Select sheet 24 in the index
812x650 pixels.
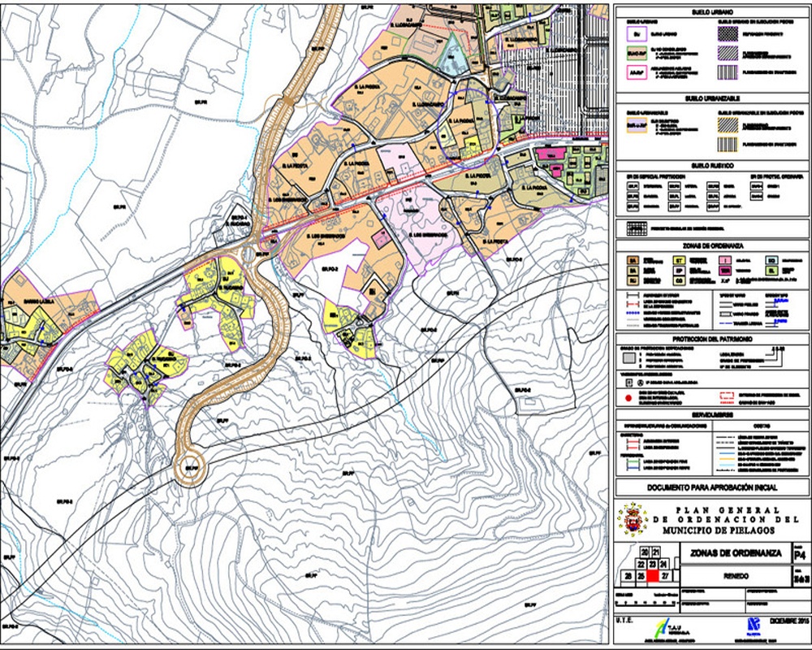click(664, 564)
